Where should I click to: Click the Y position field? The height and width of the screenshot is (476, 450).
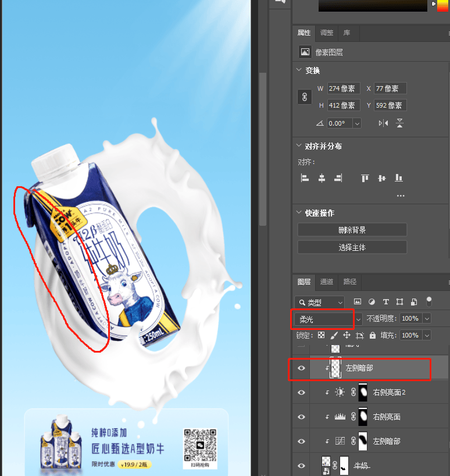390,105
